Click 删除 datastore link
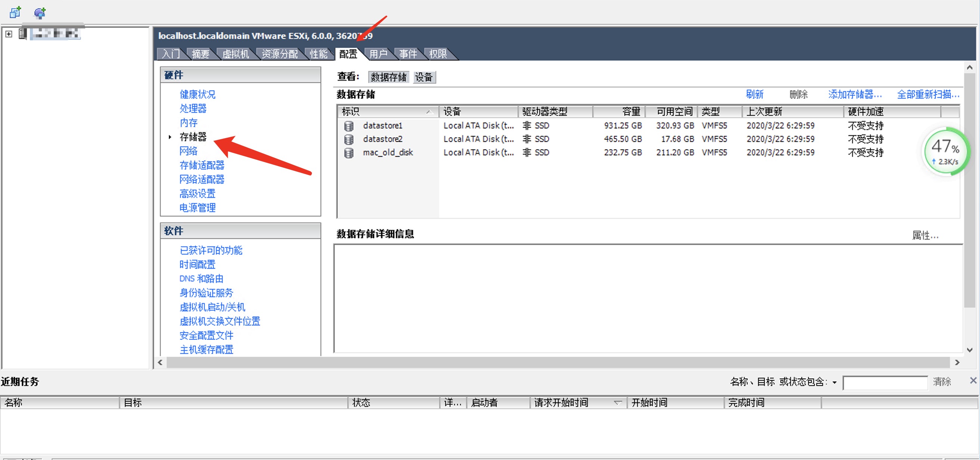This screenshot has width=980, height=460. [798, 94]
